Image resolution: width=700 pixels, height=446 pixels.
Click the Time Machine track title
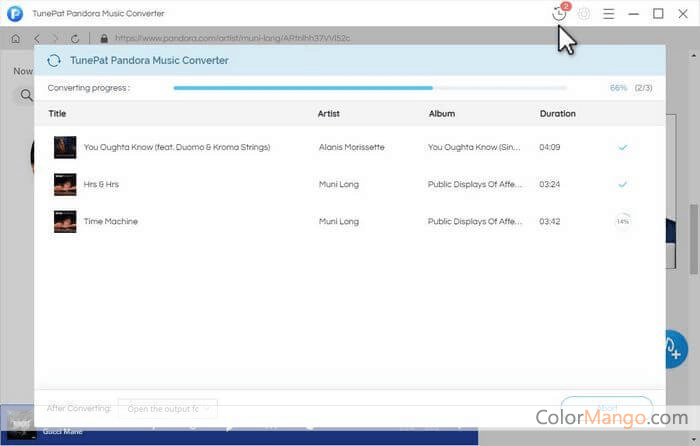[111, 221]
